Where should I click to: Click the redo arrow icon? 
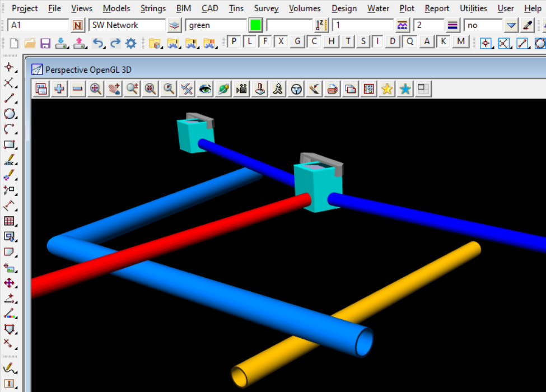(x=115, y=43)
